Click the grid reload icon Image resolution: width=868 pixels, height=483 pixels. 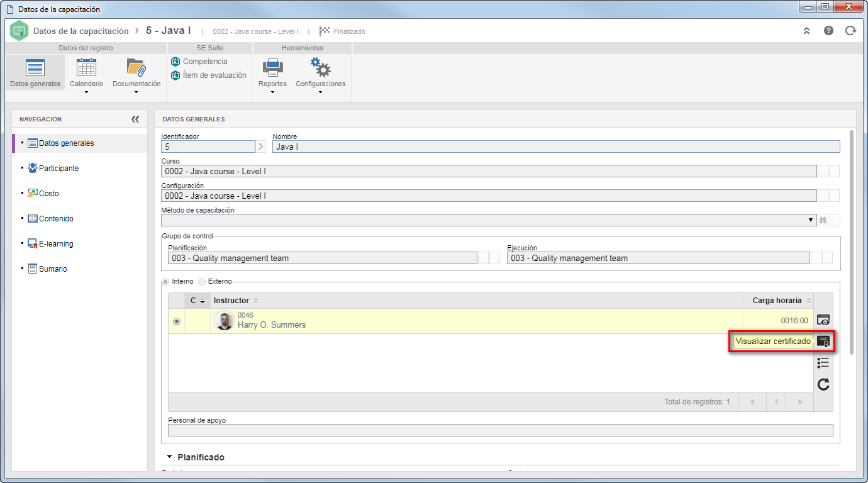[823, 384]
